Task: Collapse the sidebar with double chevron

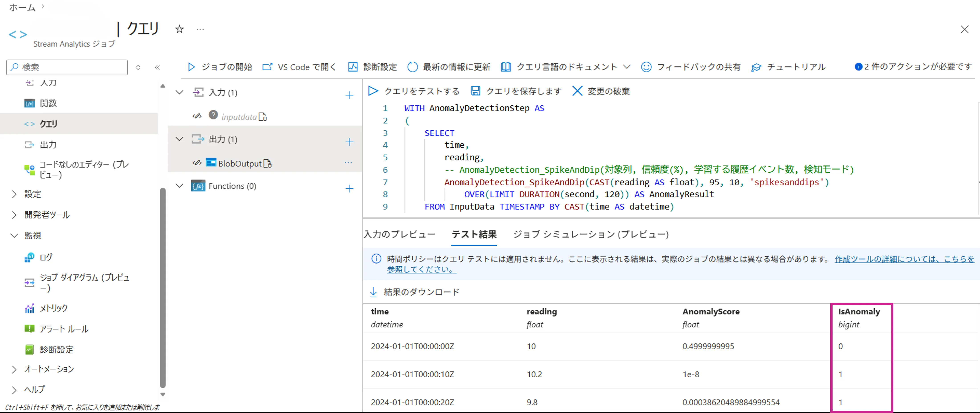Action: pyautogui.click(x=157, y=67)
